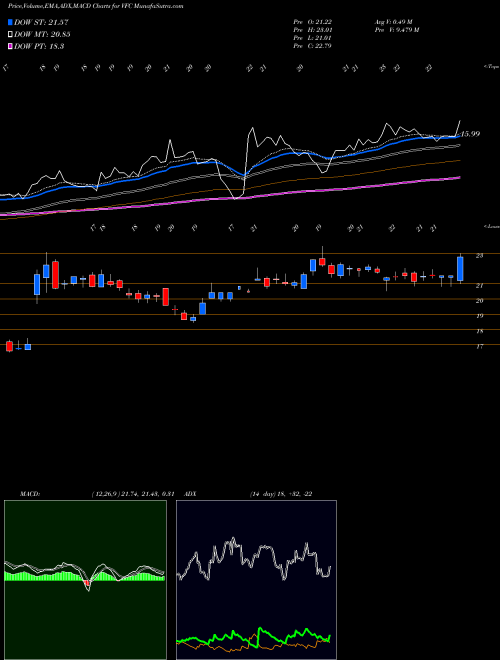Image resolution: width=500 pixels, height=660 pixels.
Task: Click the 'Pre C: 22.79' close value
Action: point(313,46)
